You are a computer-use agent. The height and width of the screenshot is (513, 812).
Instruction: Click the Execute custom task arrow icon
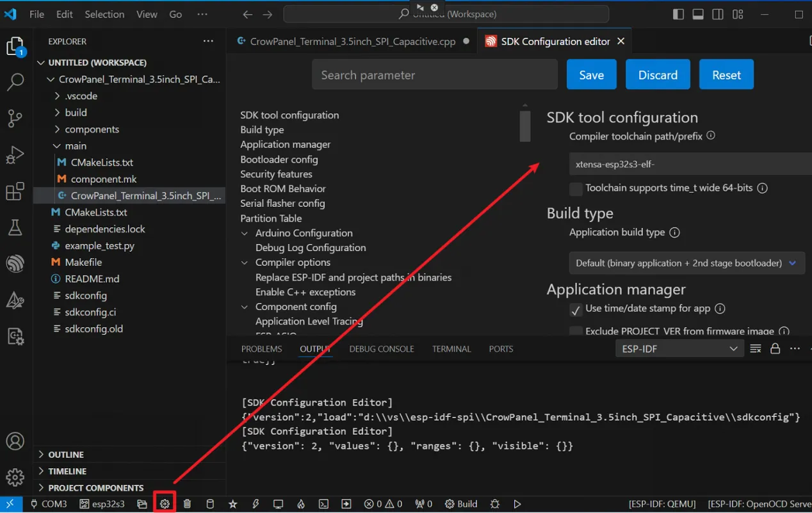pos(346,504)
